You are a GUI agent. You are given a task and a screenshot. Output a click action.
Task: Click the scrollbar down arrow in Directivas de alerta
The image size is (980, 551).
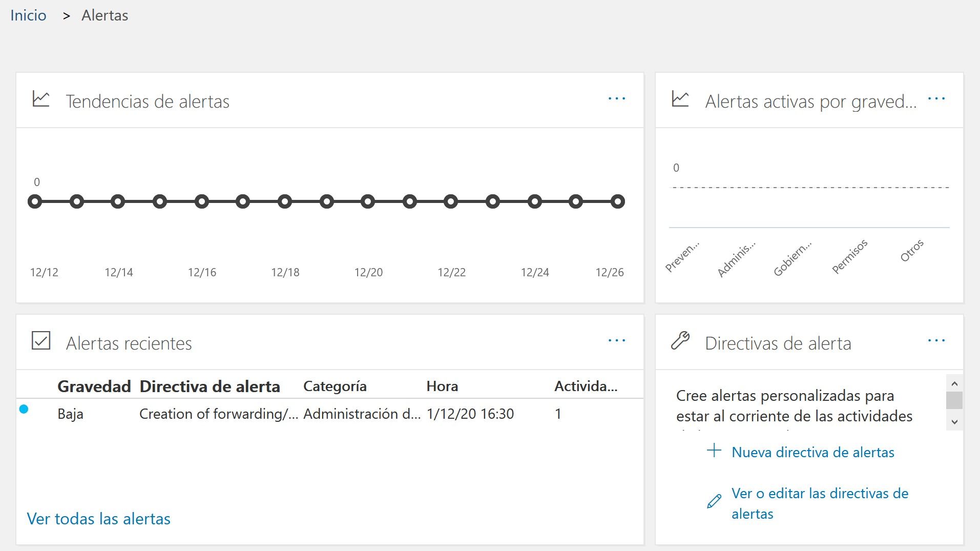[953, 421]
